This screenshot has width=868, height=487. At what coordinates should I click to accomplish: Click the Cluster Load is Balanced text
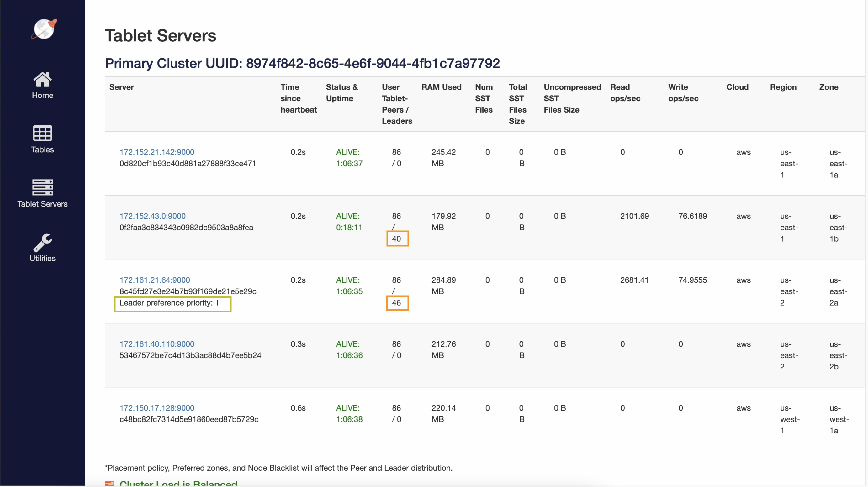coord(178,483)
